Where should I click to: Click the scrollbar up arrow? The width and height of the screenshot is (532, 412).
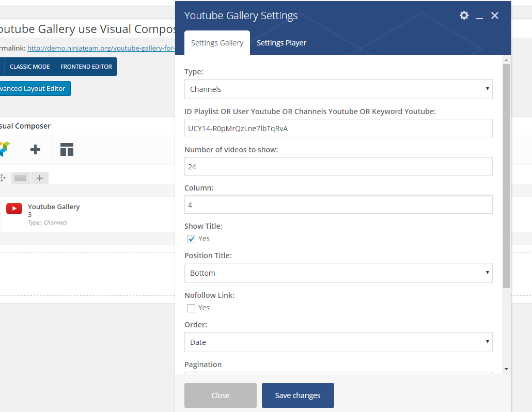(506, 60)
